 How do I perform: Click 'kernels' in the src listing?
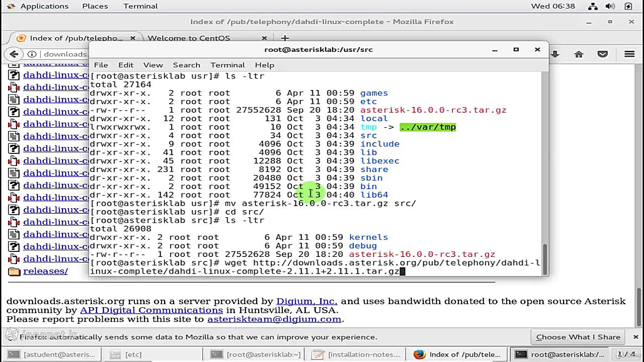[368, 237]
